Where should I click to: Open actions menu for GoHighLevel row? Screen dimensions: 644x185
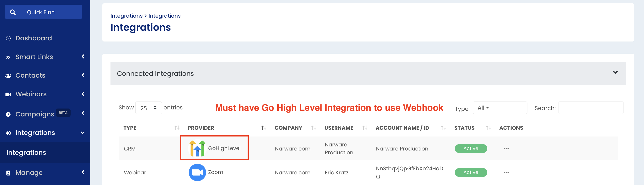[506, 148]
